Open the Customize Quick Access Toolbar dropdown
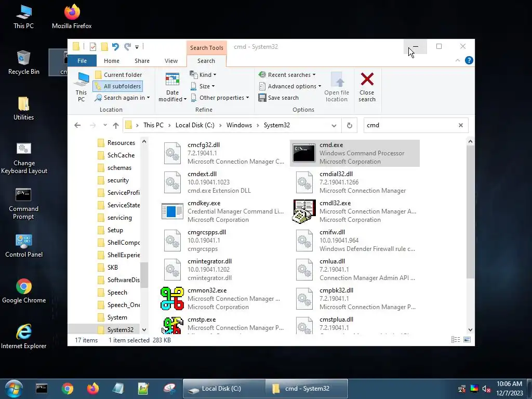532x399 pixels. (137, 47)
